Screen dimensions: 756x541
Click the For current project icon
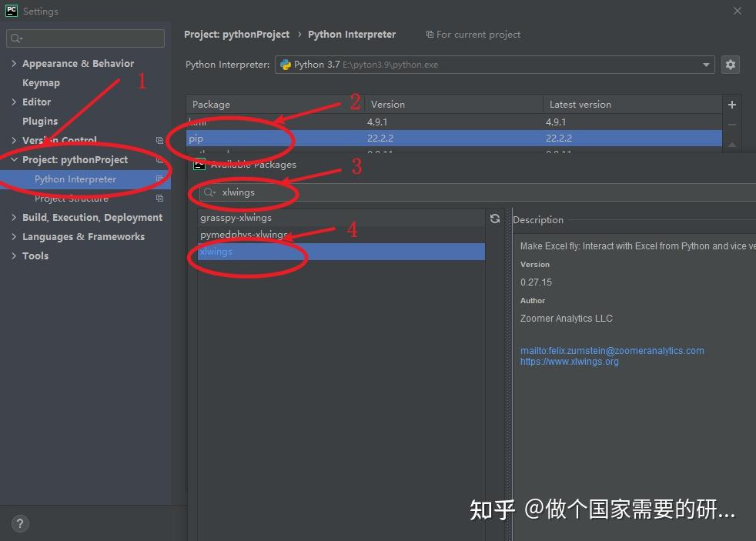pyautogui.click(x=429, y=34)
